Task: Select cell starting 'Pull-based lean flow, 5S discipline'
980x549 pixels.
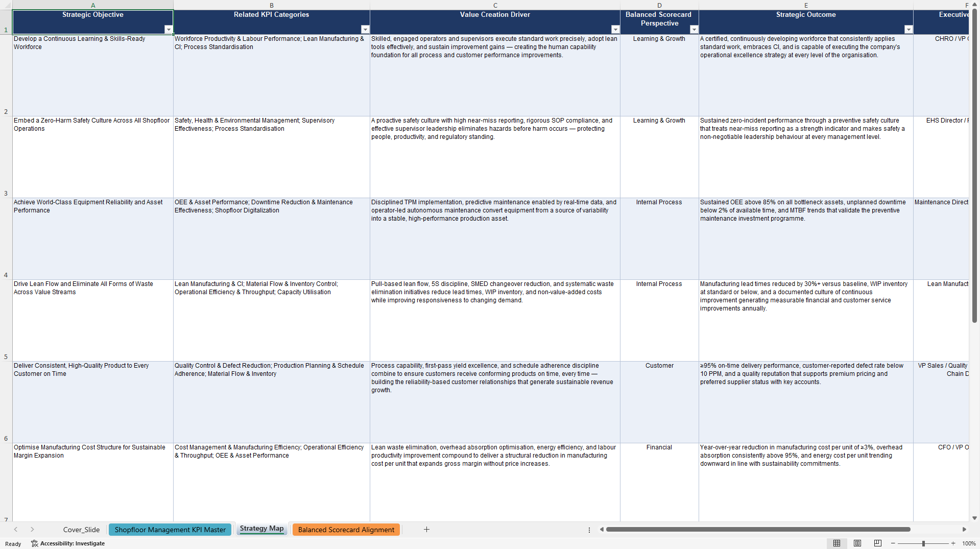Action: (x=495, y=320)
